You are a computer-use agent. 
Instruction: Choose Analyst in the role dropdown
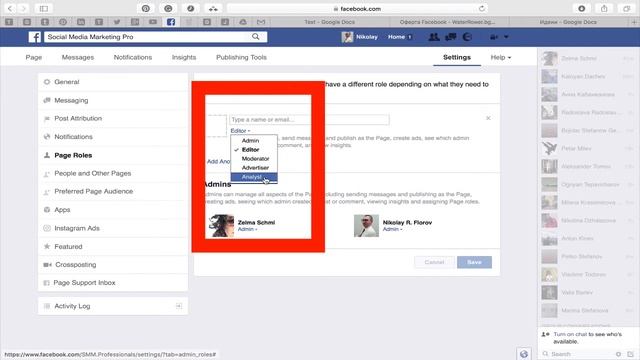click(254, 177)
